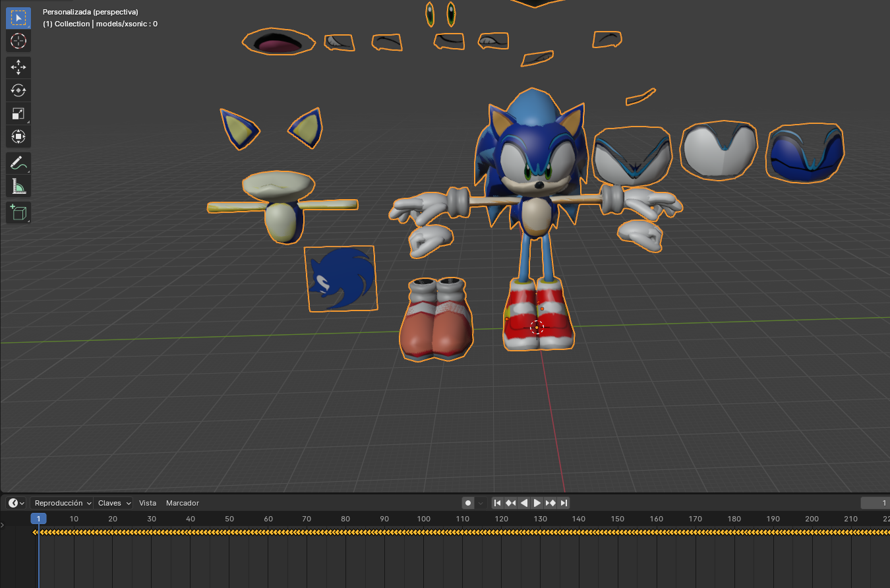Jump to the next keyframe
The height and width of the screenshot is (588, 890).
pos(550,503)
